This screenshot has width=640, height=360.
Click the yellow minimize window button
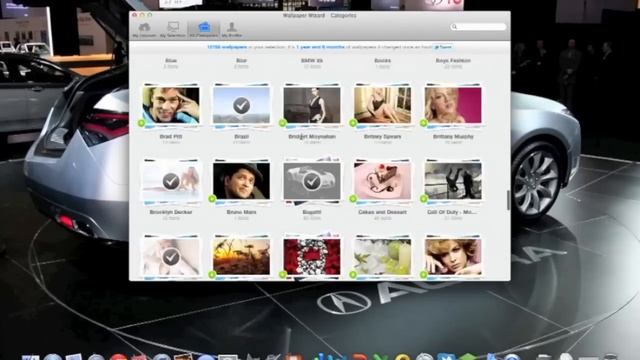tap(142, 15)
